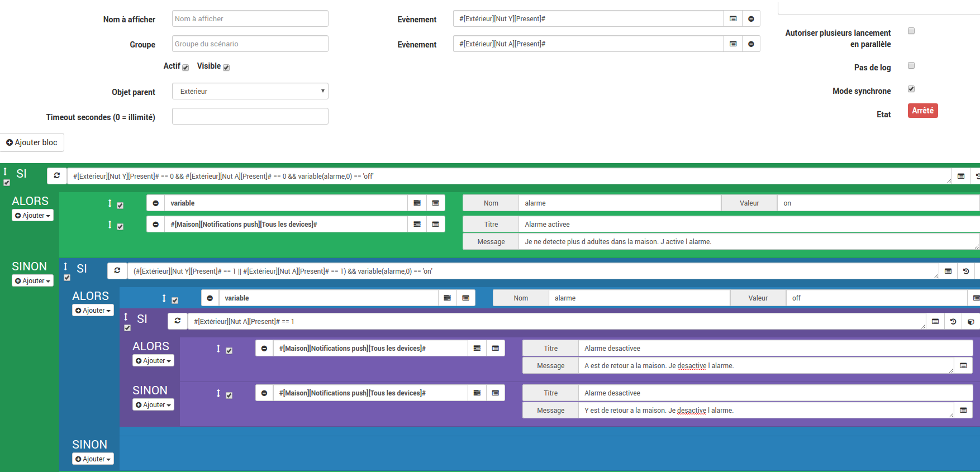Viewport: 980px width, 472px height.
Task: Toggle repeat on the Nut A Present == 1 condition
Action: (x=177, y=321)
